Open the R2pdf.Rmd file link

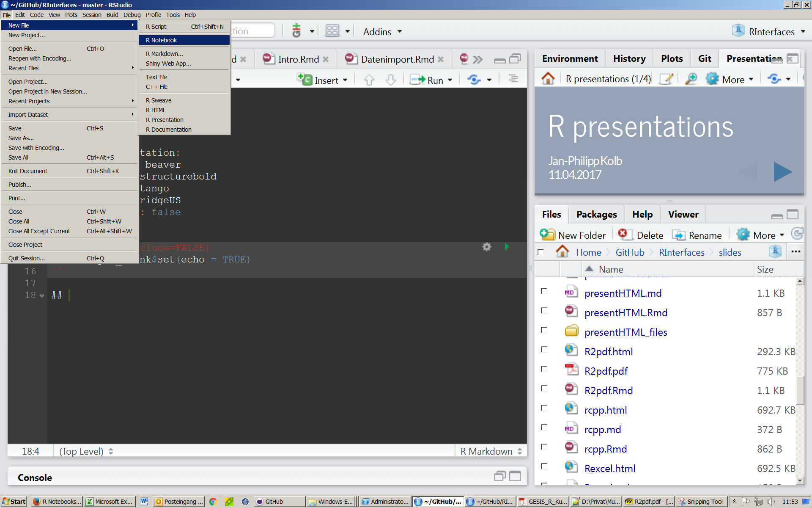tap(608, 390)
